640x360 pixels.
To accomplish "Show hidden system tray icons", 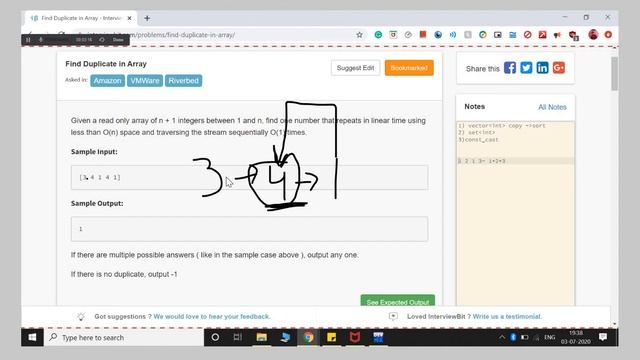I will (502, 338).
